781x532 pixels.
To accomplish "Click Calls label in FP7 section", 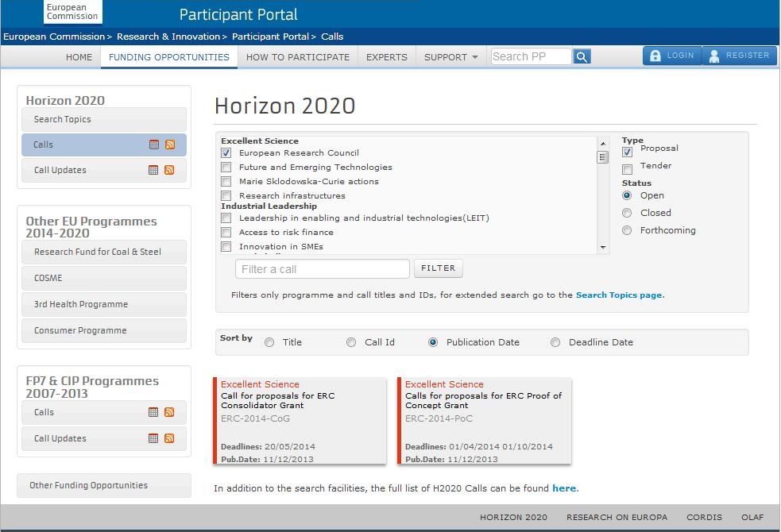I will click(44, 412).
